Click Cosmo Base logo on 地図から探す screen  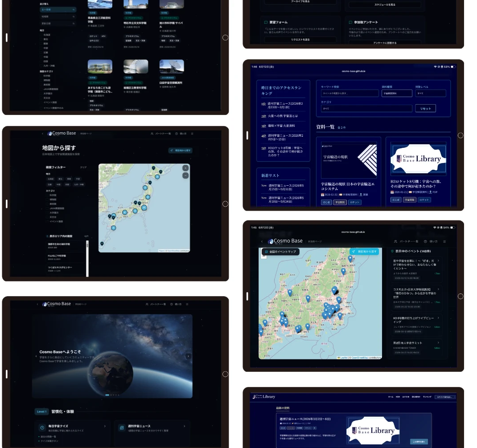pyautogui.click(x=62, y=134)
